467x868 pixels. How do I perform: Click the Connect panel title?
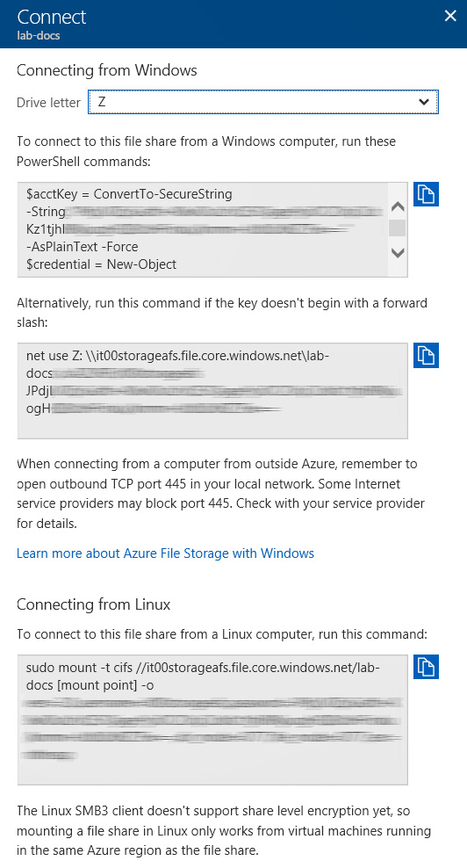[x=52, y=18]
